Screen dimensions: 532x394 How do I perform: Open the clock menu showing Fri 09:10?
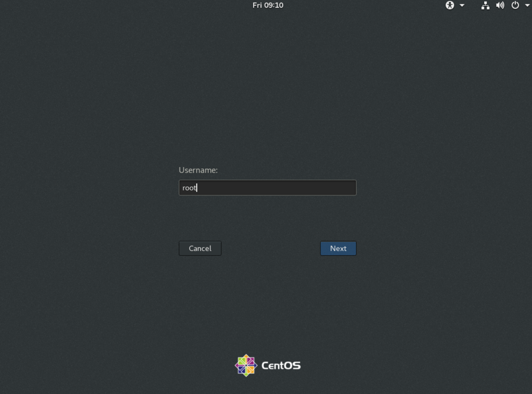point(268,5)
